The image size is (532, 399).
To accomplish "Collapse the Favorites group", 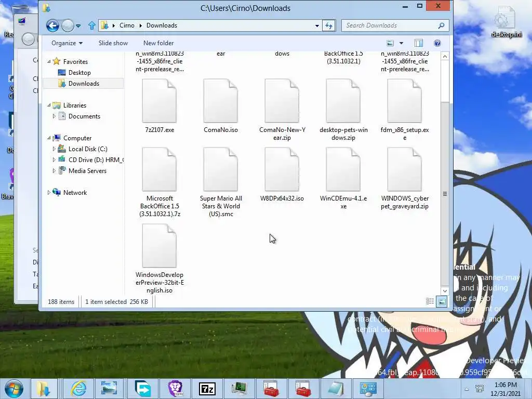I will [49, 61].
